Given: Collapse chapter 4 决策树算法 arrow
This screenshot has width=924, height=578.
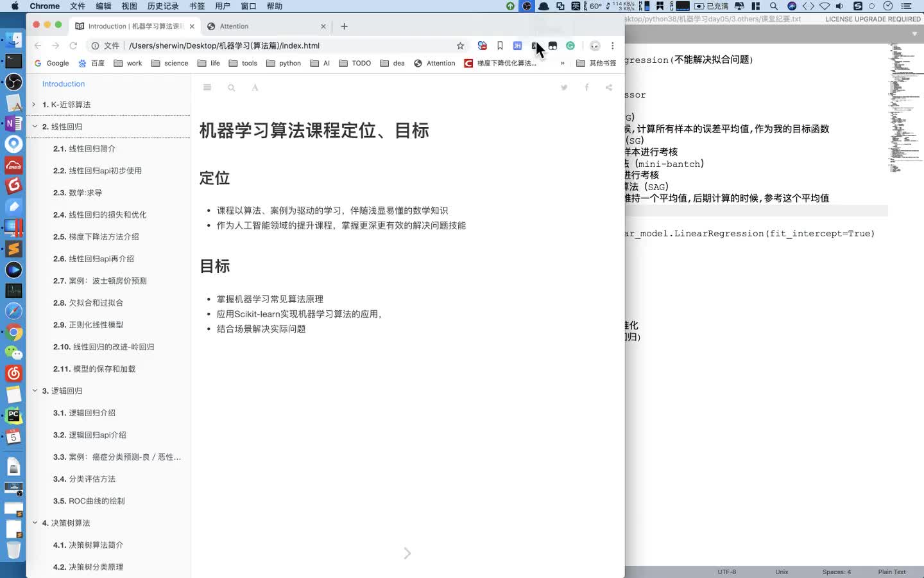Looking at the screenshot, I should point(35,523).
